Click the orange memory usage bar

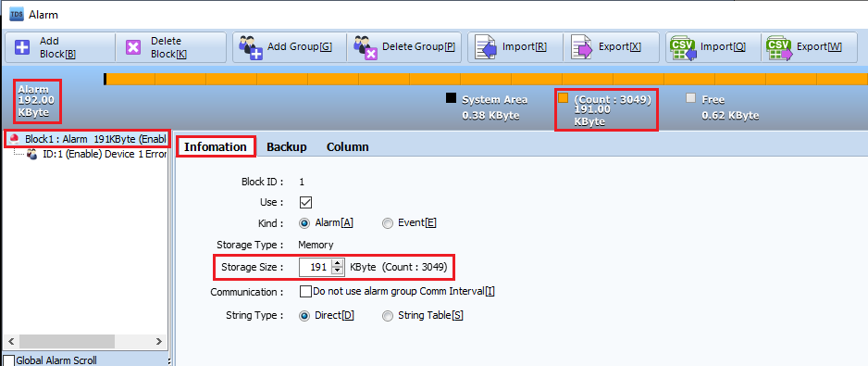point(487,79)
